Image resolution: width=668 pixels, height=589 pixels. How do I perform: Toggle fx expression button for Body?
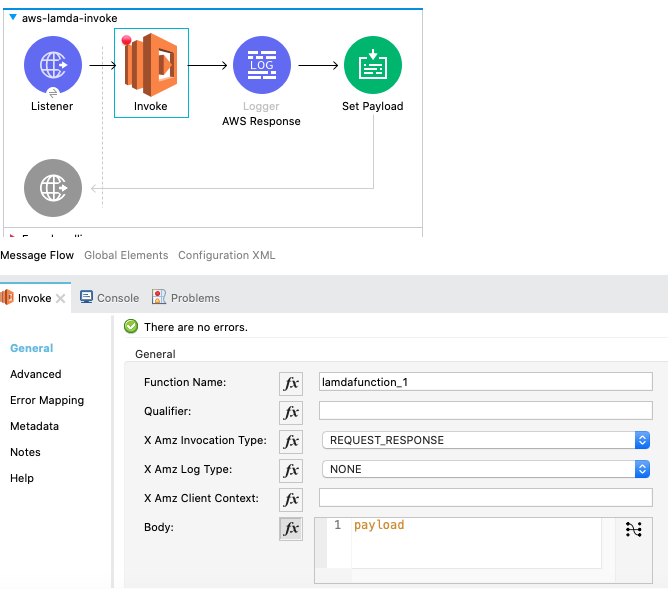pyautogui.click(x=290, y=529)
